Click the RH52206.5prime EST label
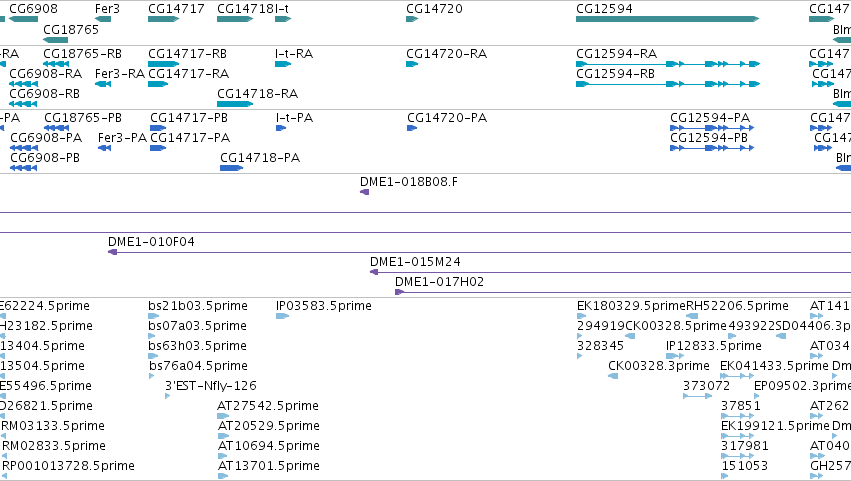This screenshot has width=851, height=481. click(738, 306)
